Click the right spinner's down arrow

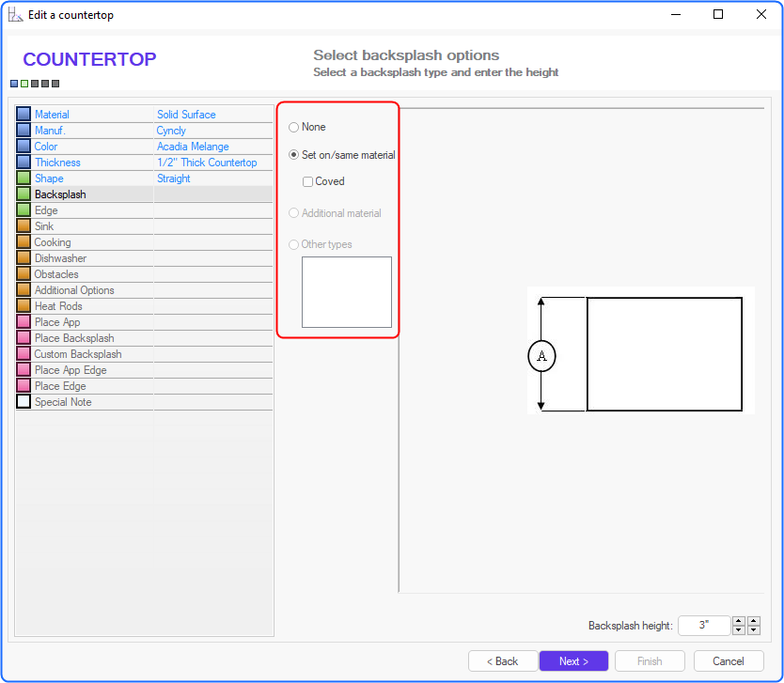pos(754,630)
